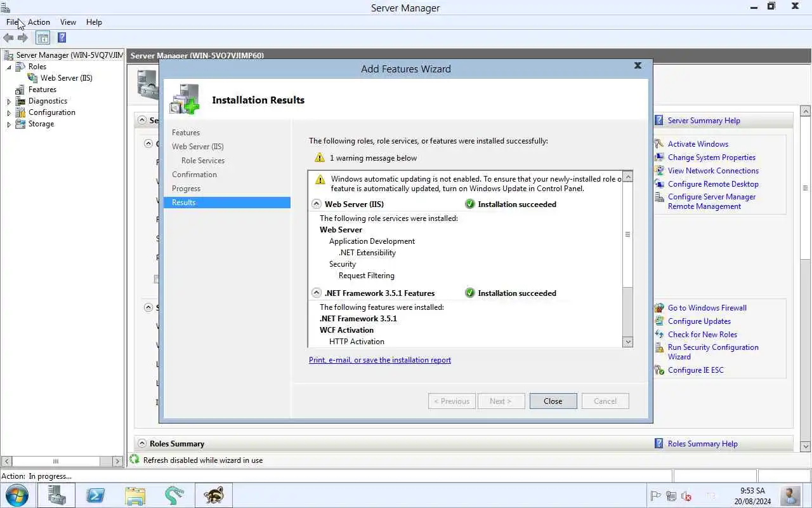Click Server Manager icon on the taskbar
This screenshot has height=508, width=812.
56,495
